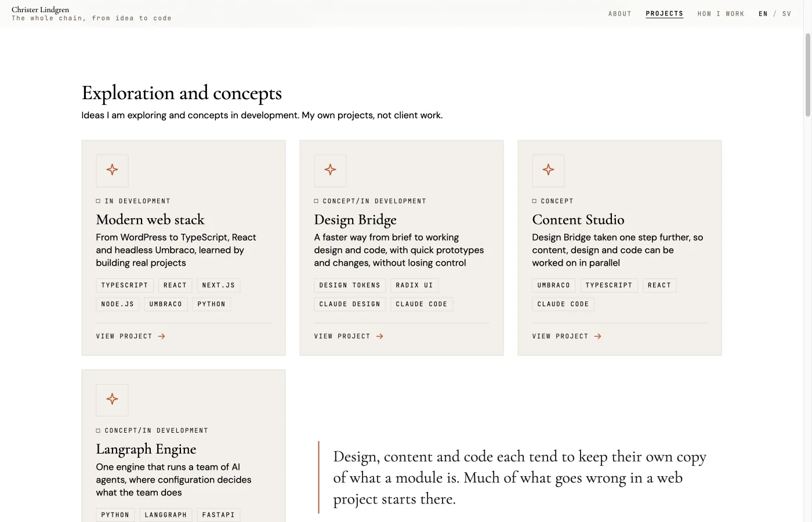Click the star icon on Design Bridge card
Screen dimensions: 812x522
[x=330, y=170]
